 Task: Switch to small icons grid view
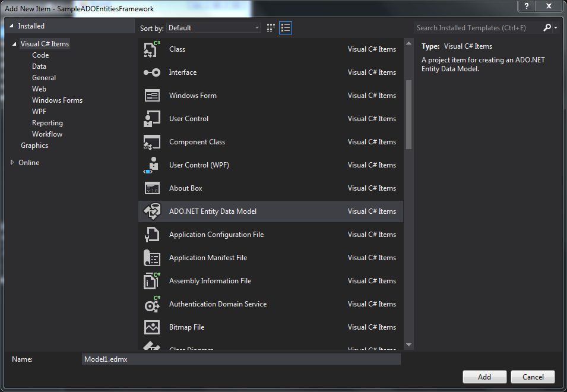point(271,28)
